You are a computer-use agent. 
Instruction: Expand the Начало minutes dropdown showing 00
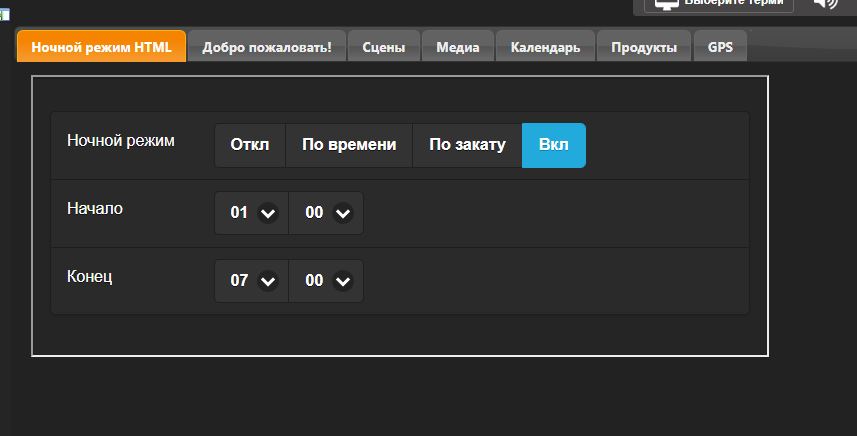[326, 213]
